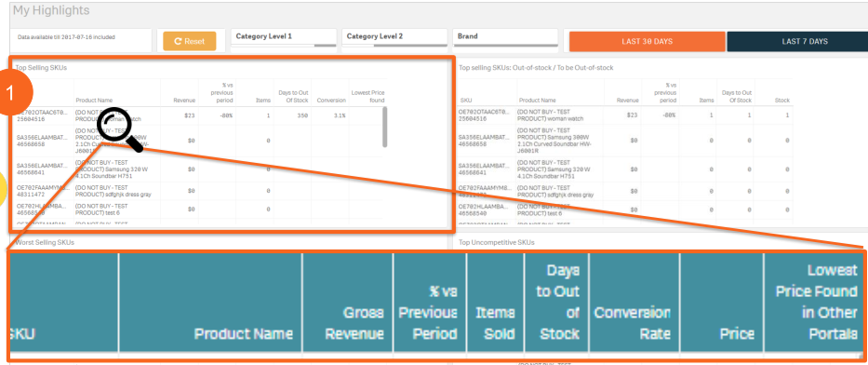Switch to the LAST 7 DAYS period
Screen dimensions: 868x365
797,42
